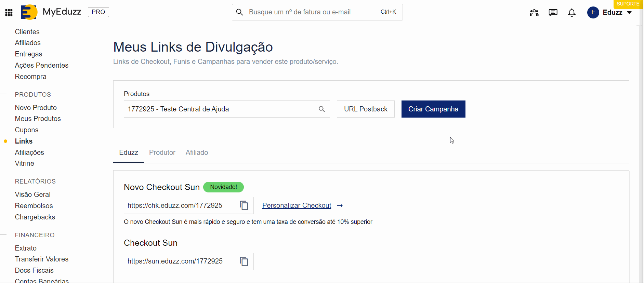
Task: Open the notifications bell
Action: [571, 13]
